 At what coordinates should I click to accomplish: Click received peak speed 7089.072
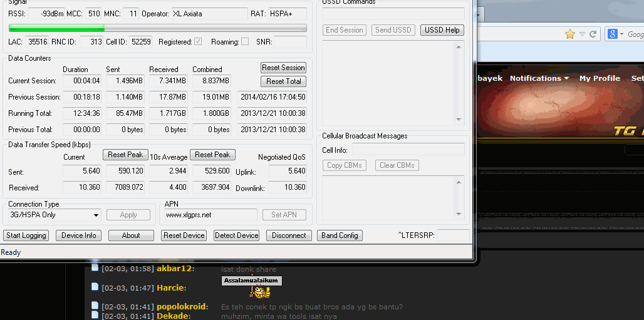pos(125,187)
